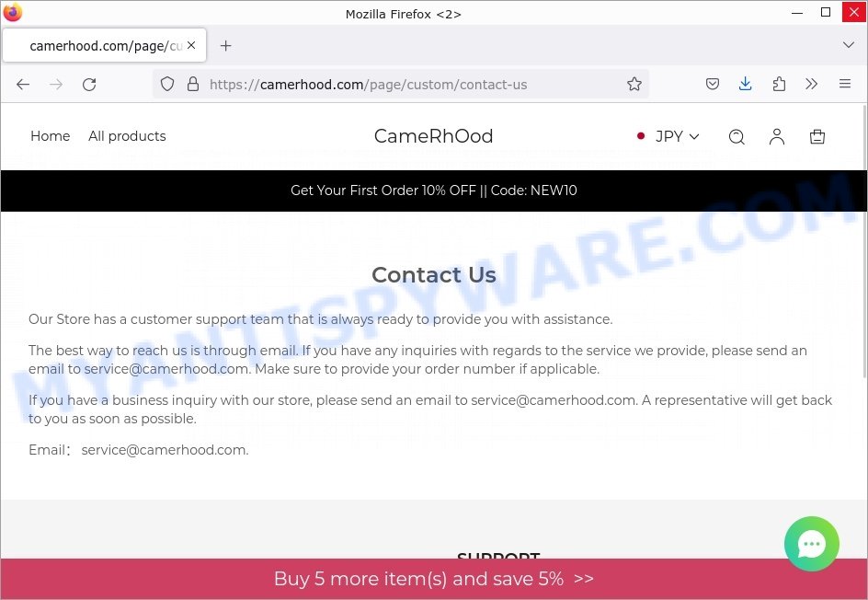This screenshot has height=600, width=868.
Task: Go to the Home page link
Action: coord(51,136)
